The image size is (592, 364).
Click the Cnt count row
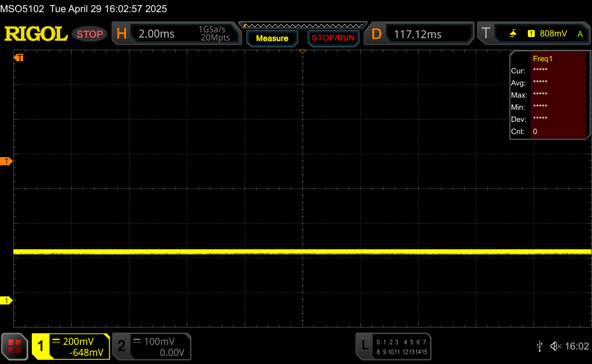(x=548, y=131)
